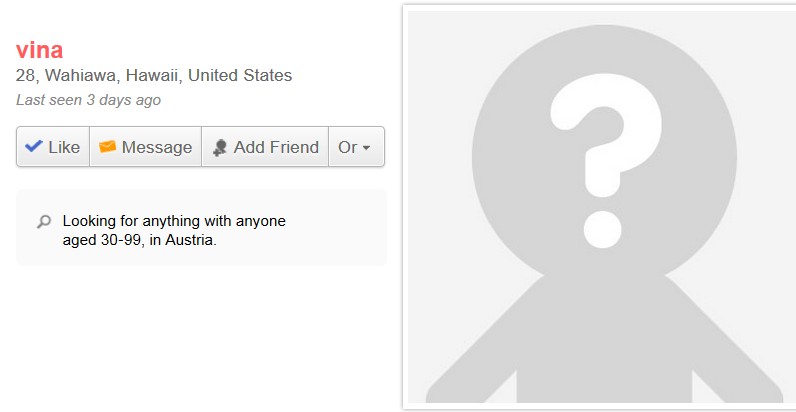This screenshot has width=796, height=412.
Task: Click the gray silhouette body of avatar
Action: 604,339
